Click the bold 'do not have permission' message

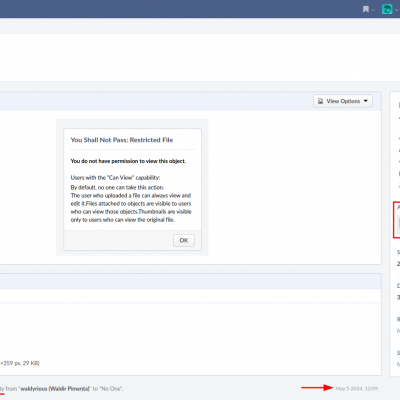point(128,161)
